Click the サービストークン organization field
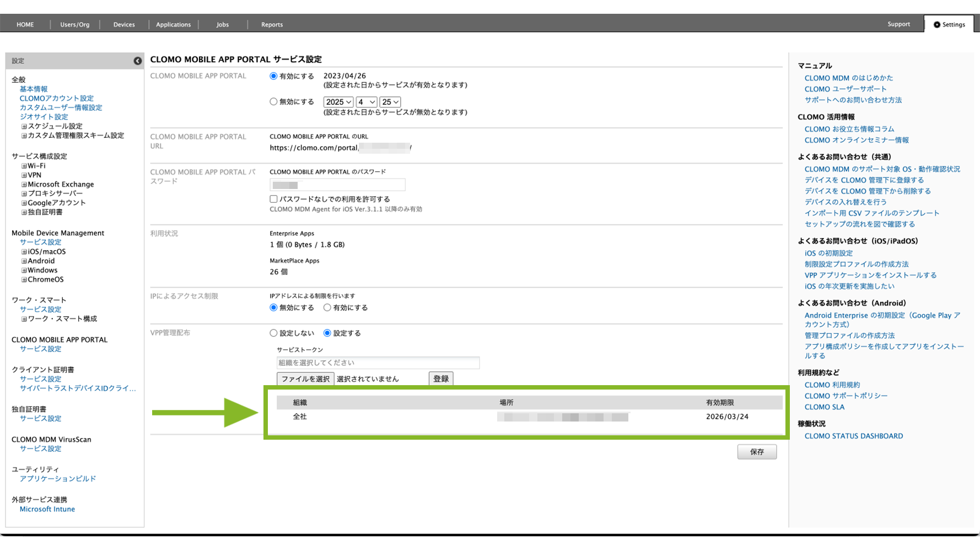This screenshot has width=980, height=551. click(378, 363)
